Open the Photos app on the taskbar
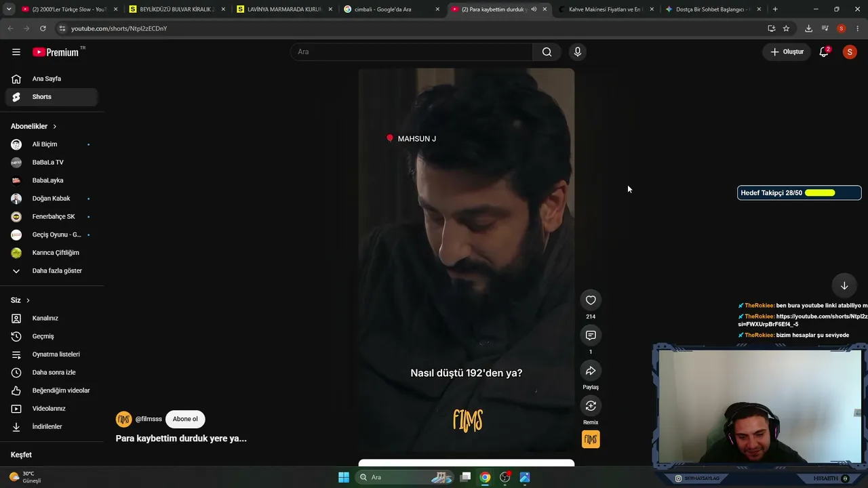This screenshot has height=488, width=868. click(525, 477)
